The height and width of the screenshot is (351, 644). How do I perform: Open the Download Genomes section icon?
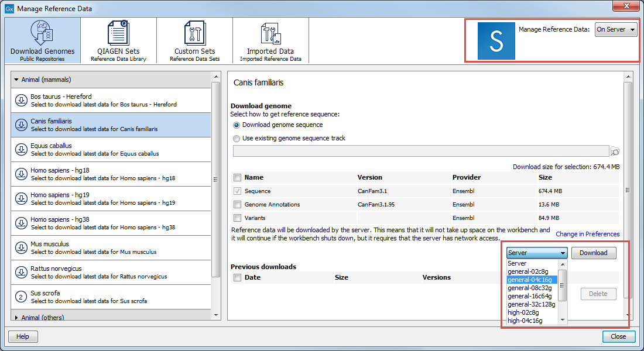point(42,33)
